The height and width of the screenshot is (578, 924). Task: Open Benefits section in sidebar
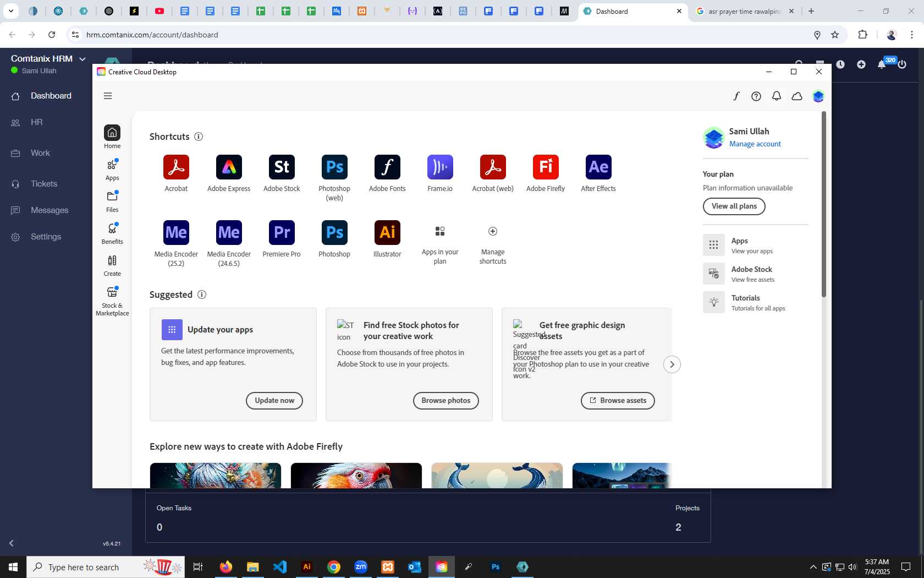point(112,234)
